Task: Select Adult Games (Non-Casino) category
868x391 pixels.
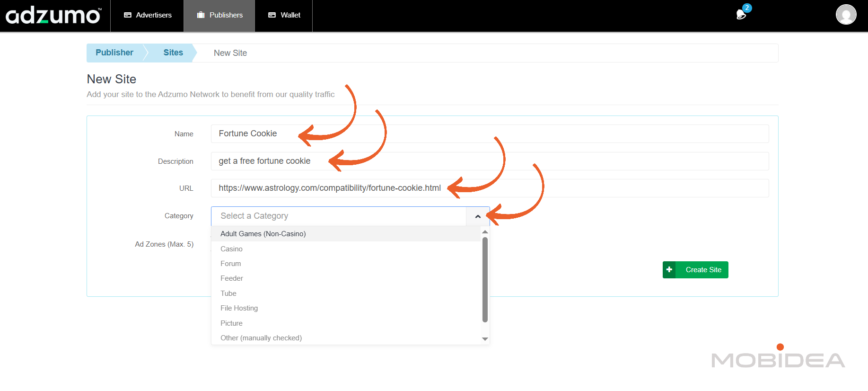Action: (263, 234)
